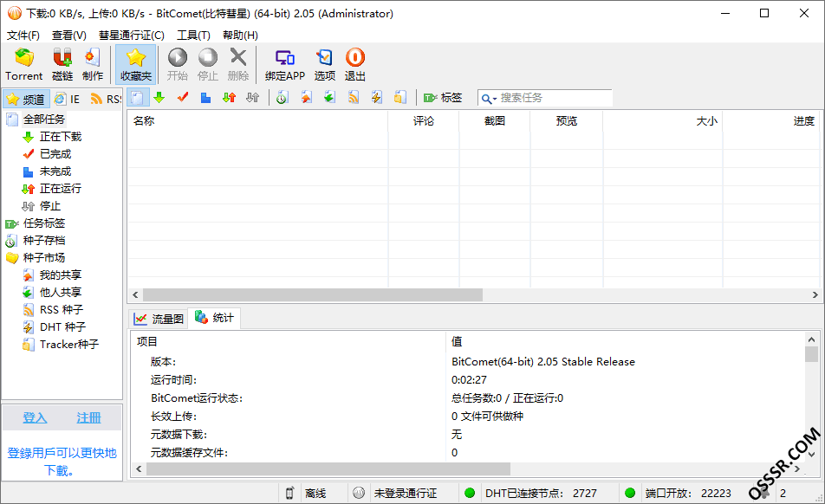Click the Register (注册) link
825x504 pixels.
pos(88,417)
